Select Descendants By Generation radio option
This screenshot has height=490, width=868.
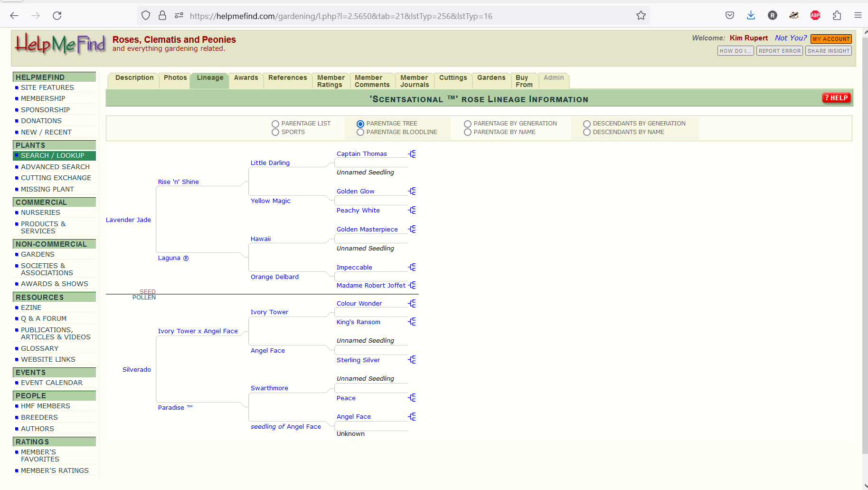coord(587,124)
